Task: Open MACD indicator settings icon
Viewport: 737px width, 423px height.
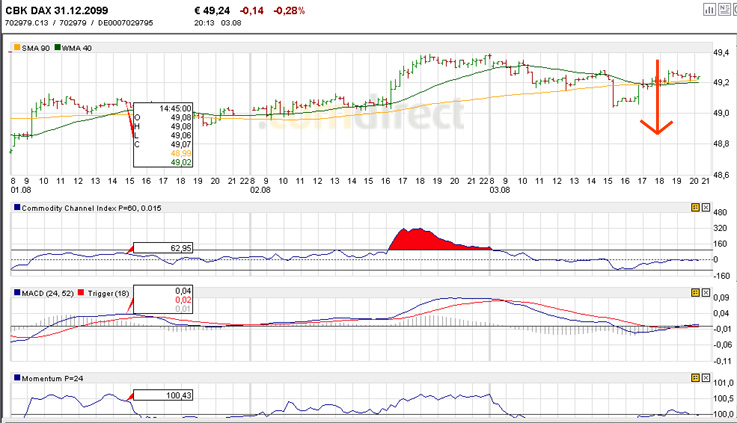Action: [696, 292]
